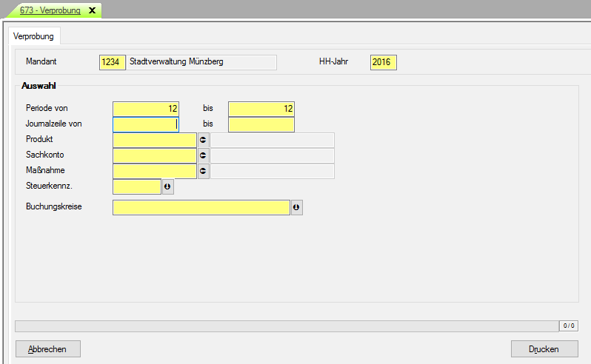Switch to the 673 - Verprobung window tab
The width and height of the screenshot is (591, 364).
50,11
